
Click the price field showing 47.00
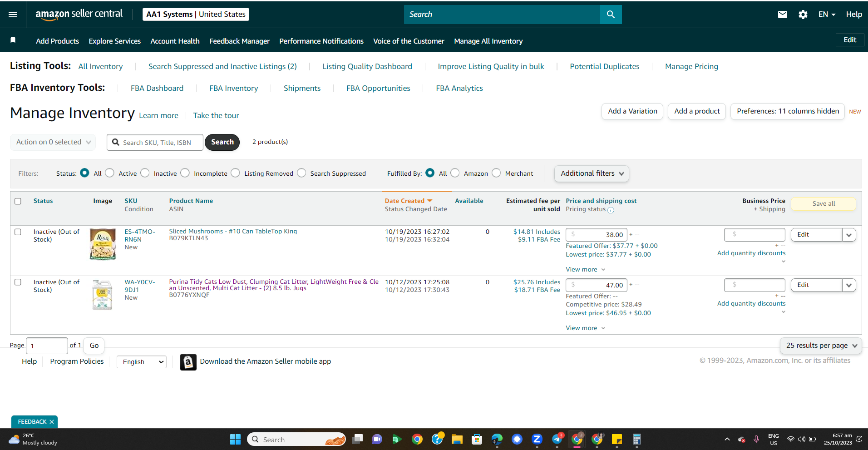597,285
